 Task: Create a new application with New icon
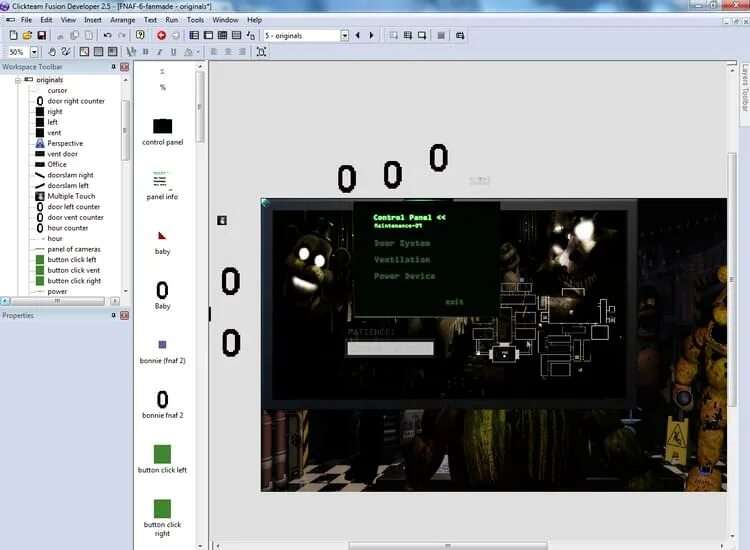13,35
